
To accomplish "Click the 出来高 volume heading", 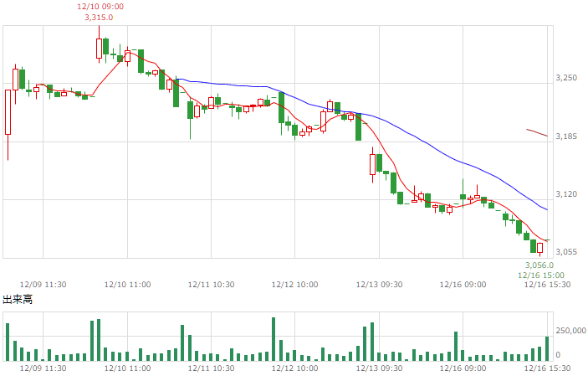I will 18,299.
